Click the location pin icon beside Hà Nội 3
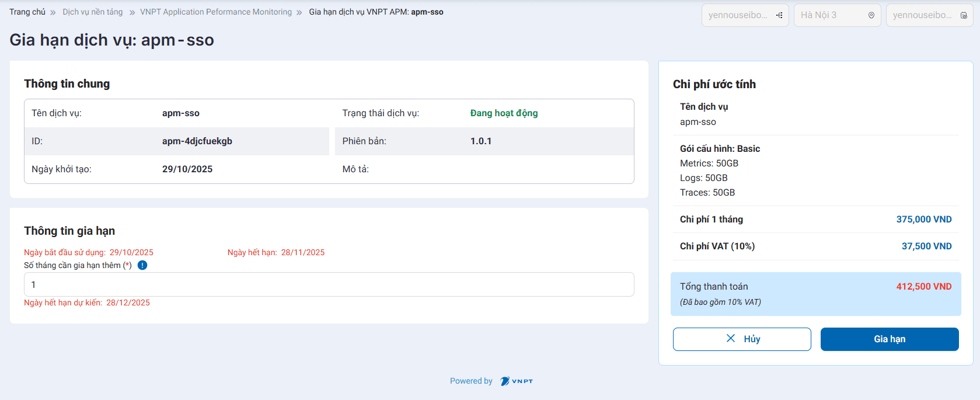 (871, 15)
